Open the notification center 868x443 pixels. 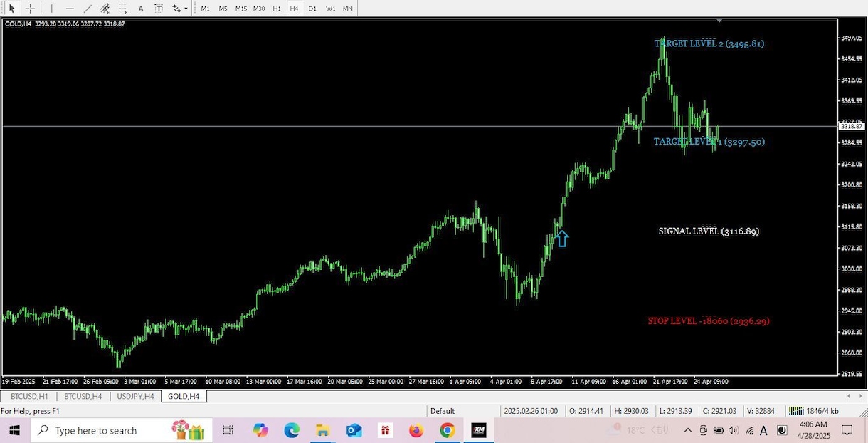(847, 430)
